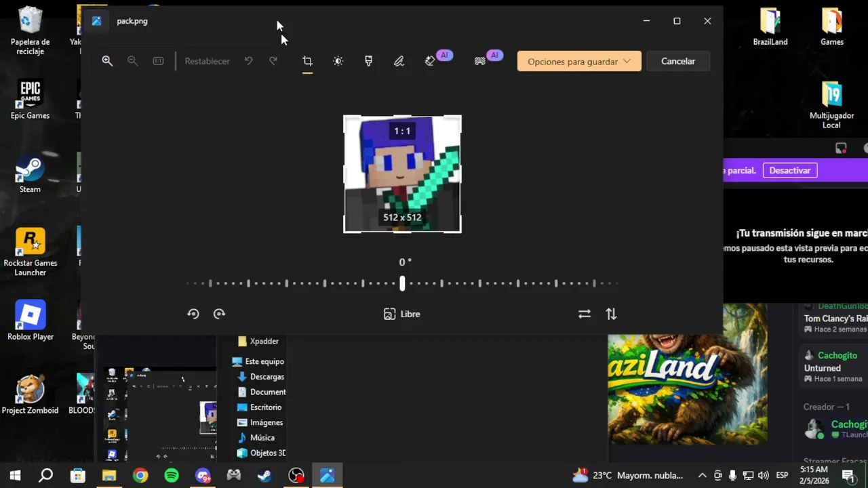The image size is (868, 488).
Task: Click the Cancelar button
Action: point(678,61)
